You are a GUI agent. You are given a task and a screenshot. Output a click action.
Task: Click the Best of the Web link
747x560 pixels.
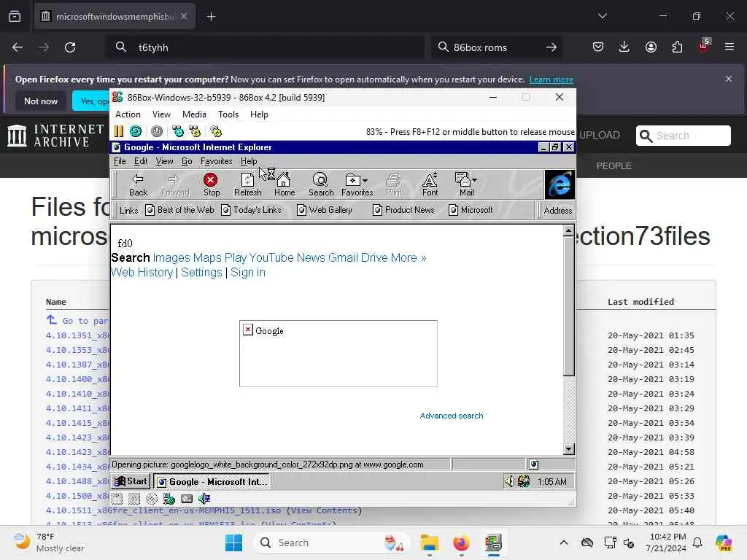[179, 210]
